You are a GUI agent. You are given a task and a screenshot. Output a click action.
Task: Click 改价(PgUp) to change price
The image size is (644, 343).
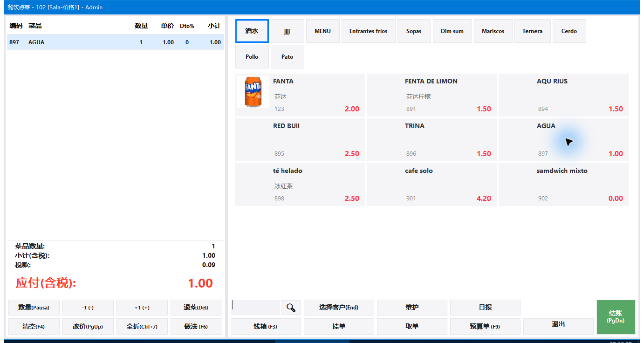[x=88, y=327]
